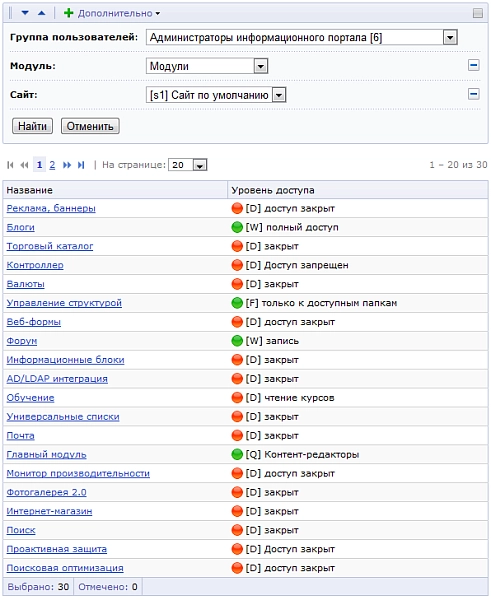Open the Модуль dropdown

[x=261, y=66]
